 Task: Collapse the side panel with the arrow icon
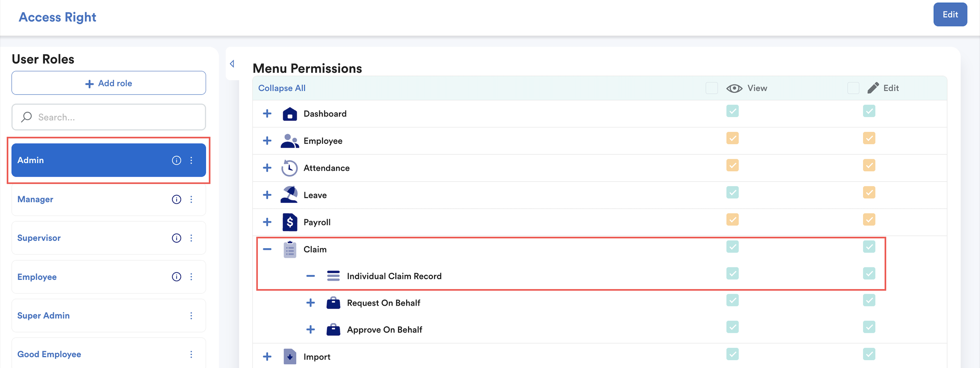pyautogui.click(x=232, y=64)
